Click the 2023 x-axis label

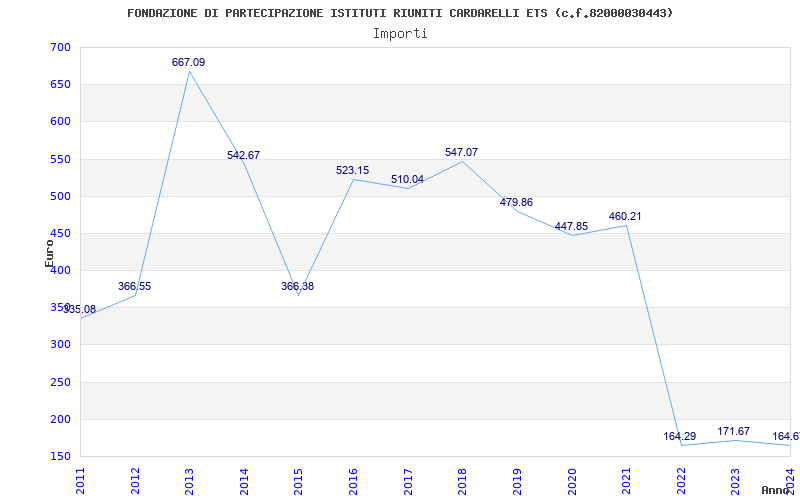click(735, 481)
